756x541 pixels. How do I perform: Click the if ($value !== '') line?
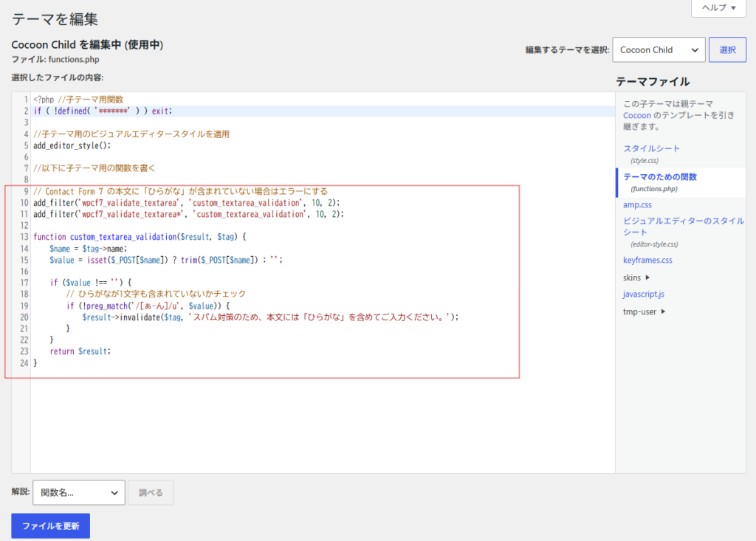pos(91,283)
